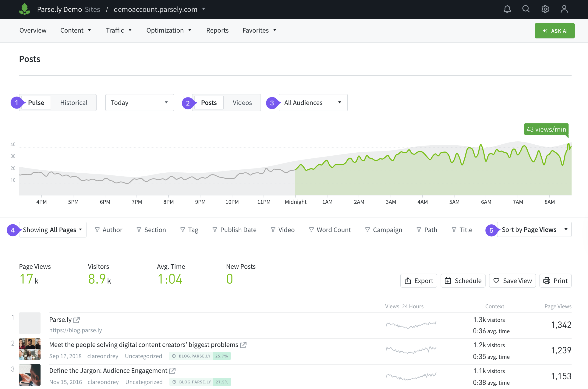The height and width of the screenshot is (389, 588).
Task: Click Author filter funnel icon
Action: (x=97, y=230)
